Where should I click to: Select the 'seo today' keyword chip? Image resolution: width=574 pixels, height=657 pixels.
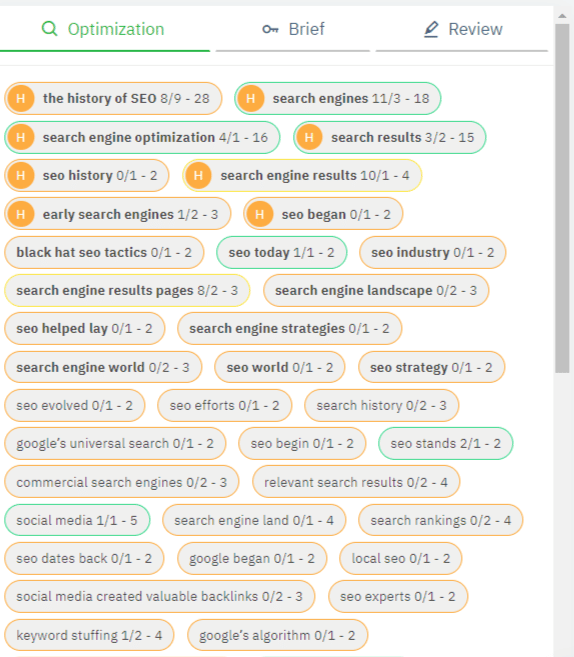click(x=282, y=253)
